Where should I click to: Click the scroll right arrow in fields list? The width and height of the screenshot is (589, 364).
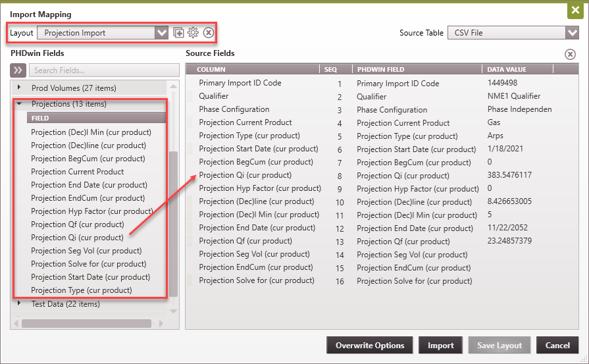coord(161,323)
